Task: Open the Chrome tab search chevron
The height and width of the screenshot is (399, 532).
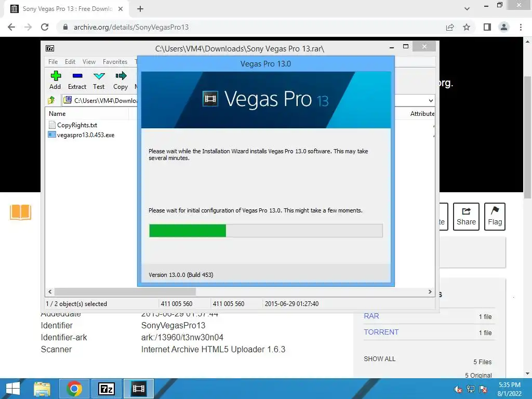Action: (467, 9)
